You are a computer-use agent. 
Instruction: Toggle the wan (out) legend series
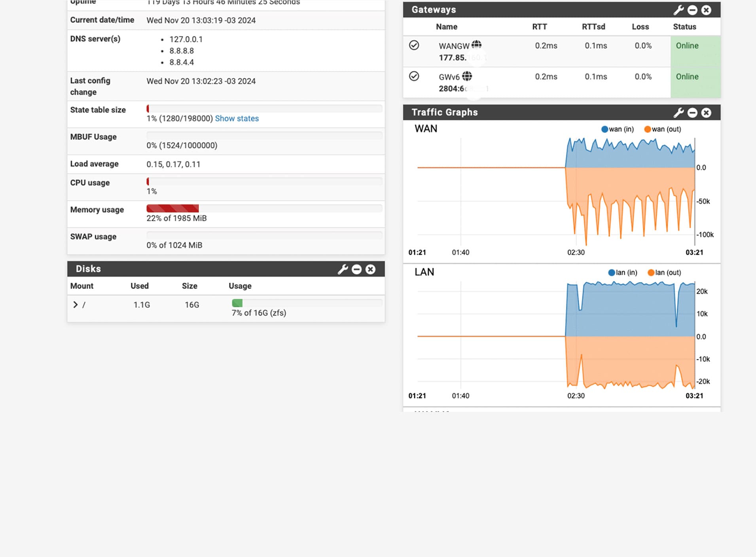coord(663,129)
